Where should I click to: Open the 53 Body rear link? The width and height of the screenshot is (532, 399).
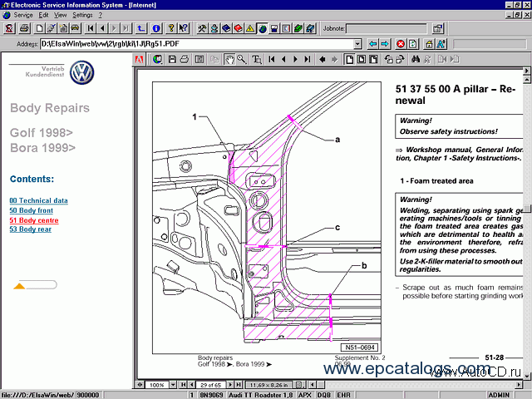[x=30, y=229]
